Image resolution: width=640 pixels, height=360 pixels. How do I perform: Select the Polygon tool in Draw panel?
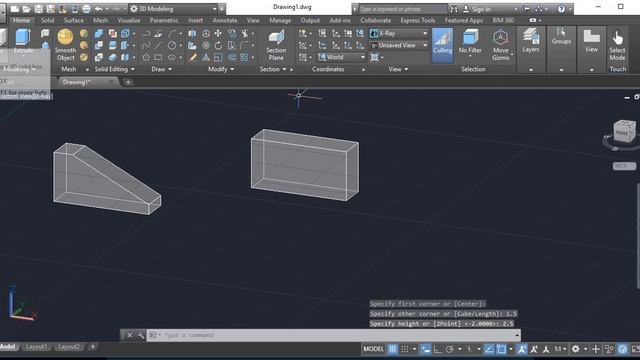pos(146,58)
